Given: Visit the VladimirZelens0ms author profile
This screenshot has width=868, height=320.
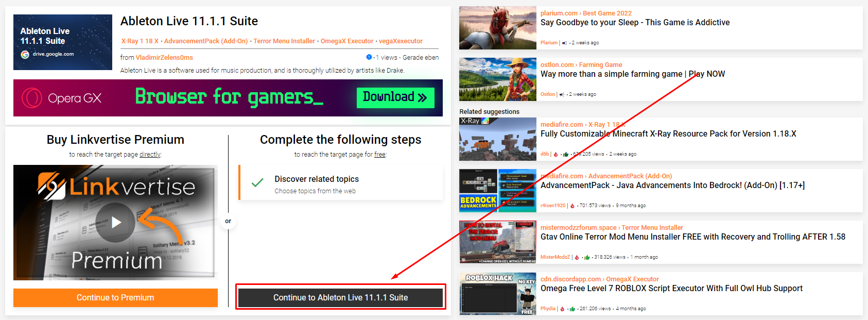Looking at the screenshot, I should (164, 58).
